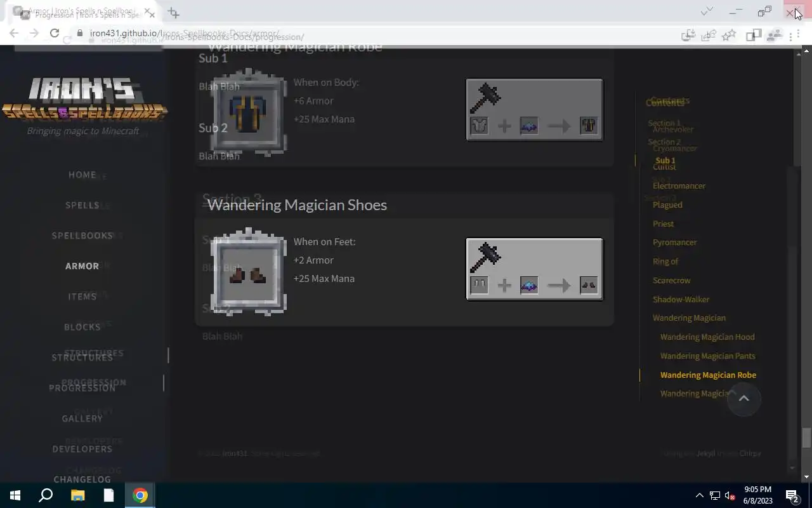Open the Windows Start menu
This screenshot has height=508, width=812.
(x=15, y=495)
